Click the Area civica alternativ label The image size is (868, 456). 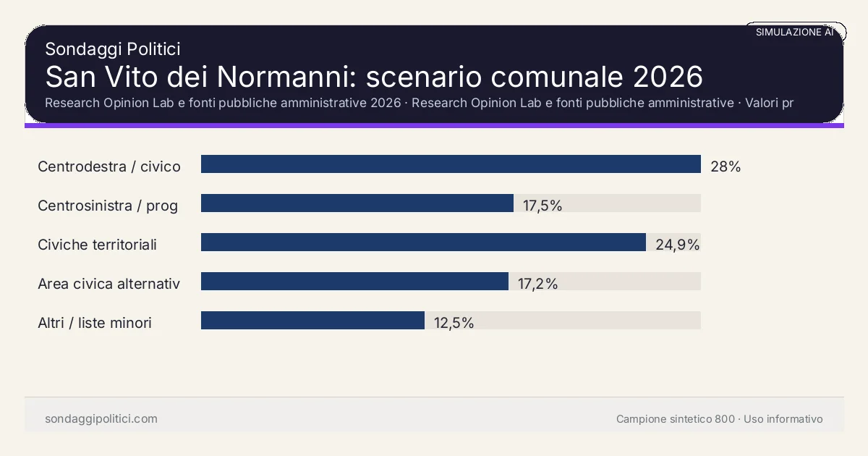point(109,284)
